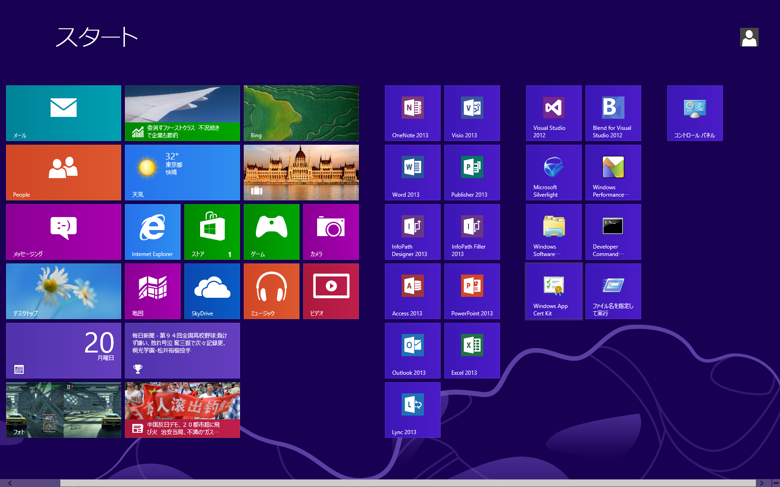Launch Visio 2013
This screenshot has height=487, width=780.
tap(472, 113)
